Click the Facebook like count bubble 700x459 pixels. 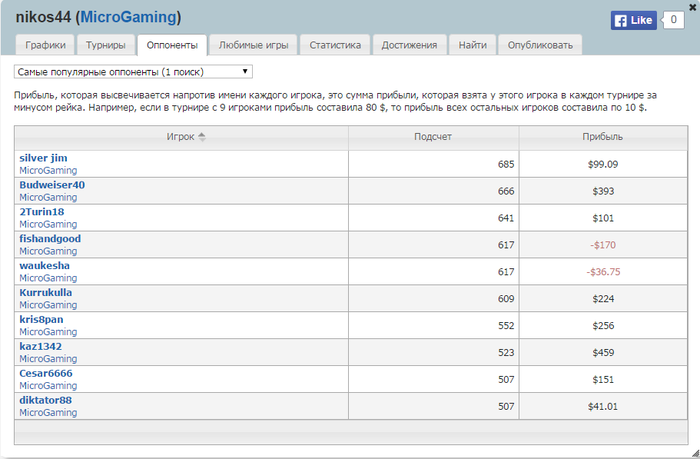[x=673, y=20]
